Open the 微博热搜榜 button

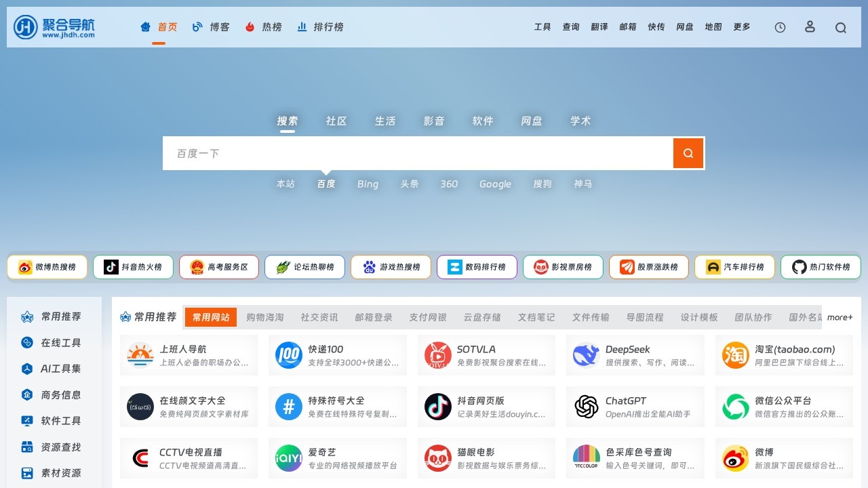(x=47, y=267)
